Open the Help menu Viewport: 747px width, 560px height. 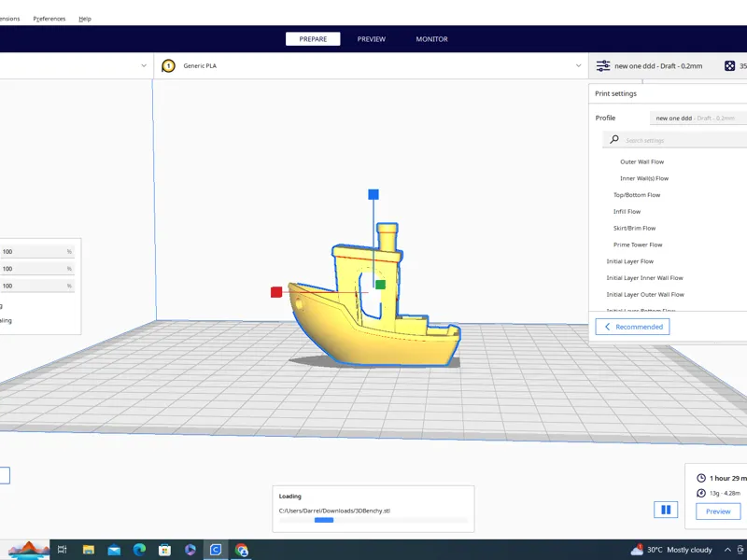[x=85, y=19]
